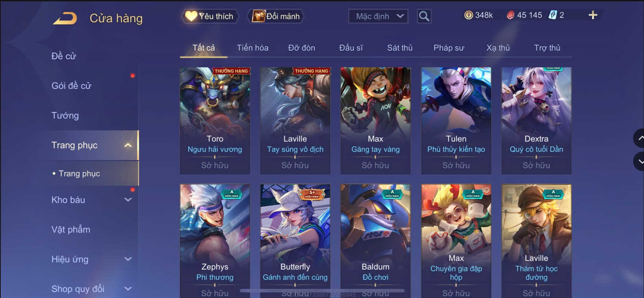
Task: Open the Đổi mảnh exchange button
Action: (x=276, y=16)
